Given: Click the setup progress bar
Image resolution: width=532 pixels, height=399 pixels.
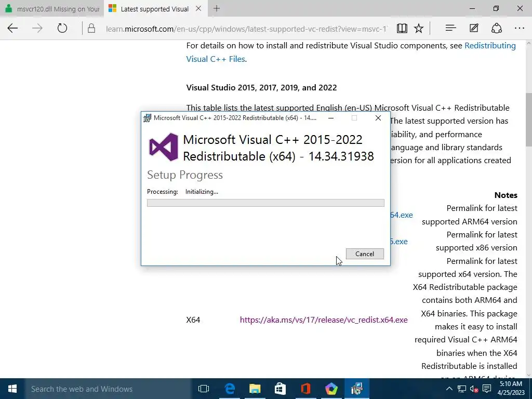Looking at the screenshot, I should tap(265, 203).
